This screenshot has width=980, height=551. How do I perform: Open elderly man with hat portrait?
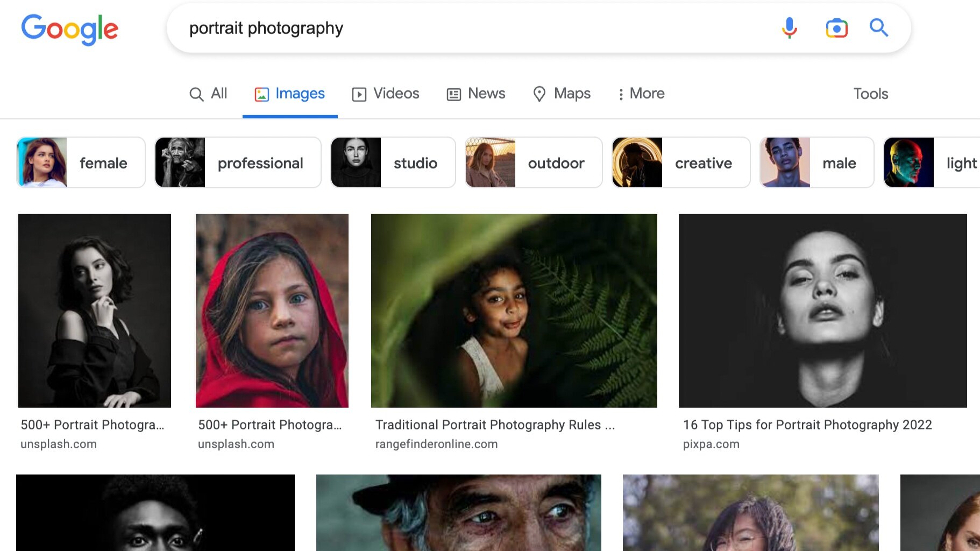point(459,512)
